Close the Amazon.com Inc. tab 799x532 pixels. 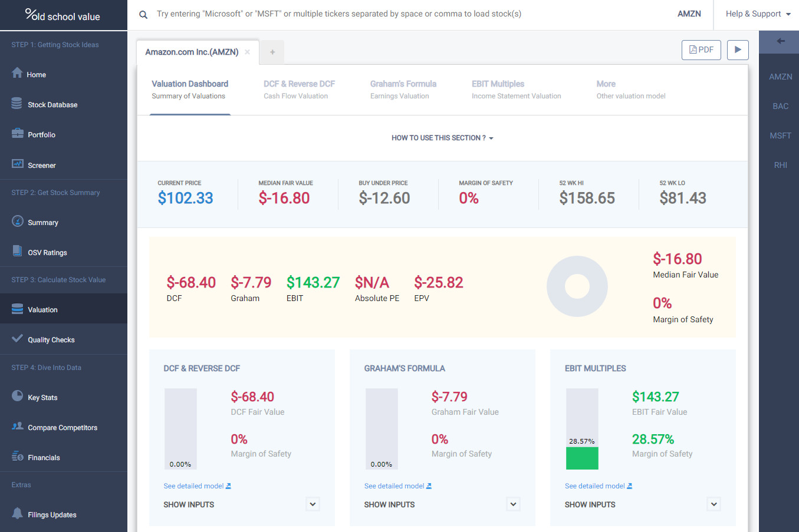(x=248, y=52)
